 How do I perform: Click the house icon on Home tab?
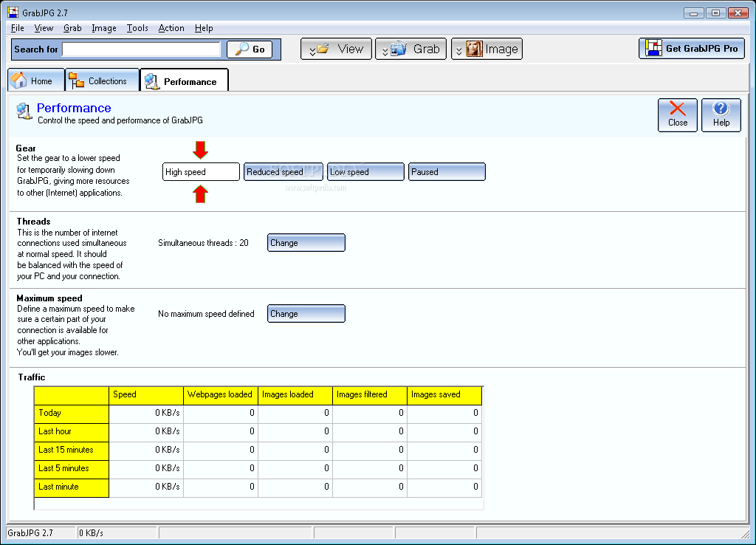[x=18, y=80]
